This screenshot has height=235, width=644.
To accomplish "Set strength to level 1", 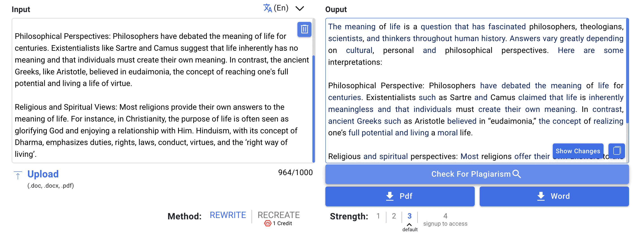I will pyautogui.click(x=378, y=216).
